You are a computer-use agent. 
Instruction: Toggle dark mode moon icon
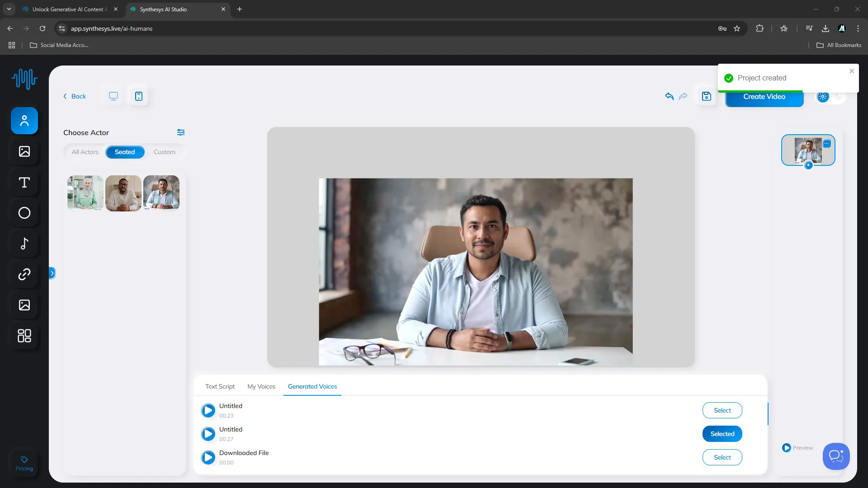point(838,96)
